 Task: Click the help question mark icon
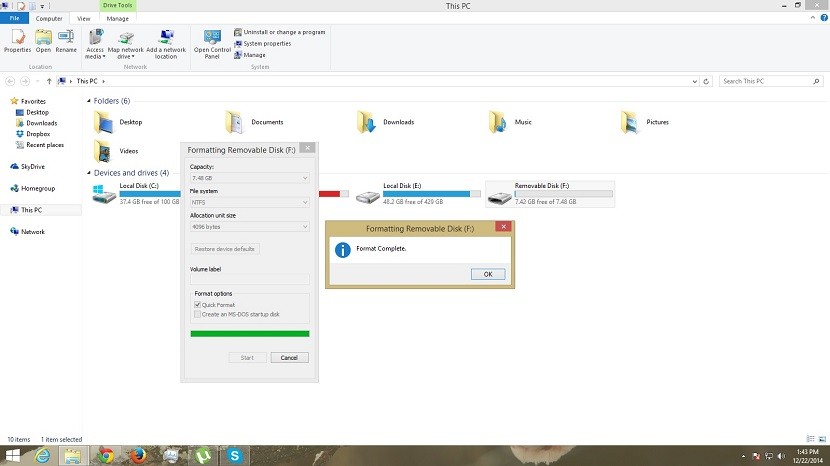(x=824, y=18)
